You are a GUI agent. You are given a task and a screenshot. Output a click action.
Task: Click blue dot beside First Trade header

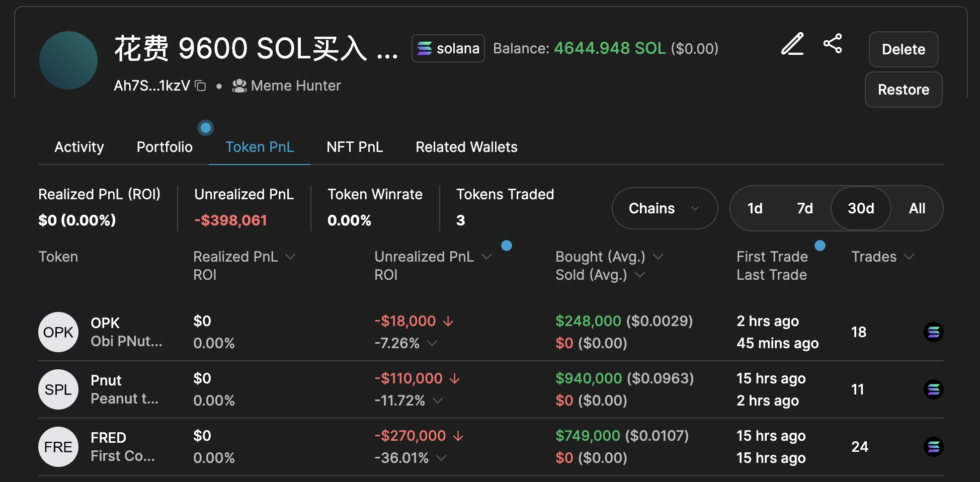[820, 246]
